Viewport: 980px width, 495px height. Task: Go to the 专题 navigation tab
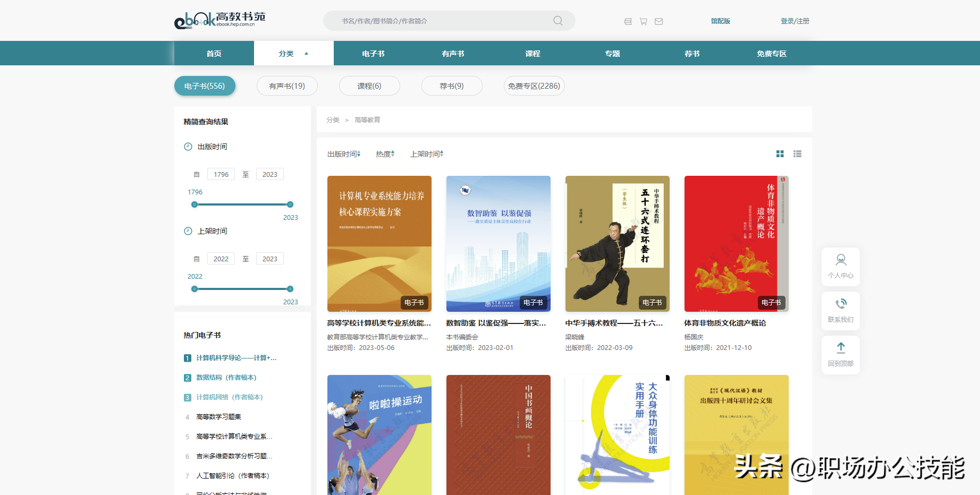(612, 54)
